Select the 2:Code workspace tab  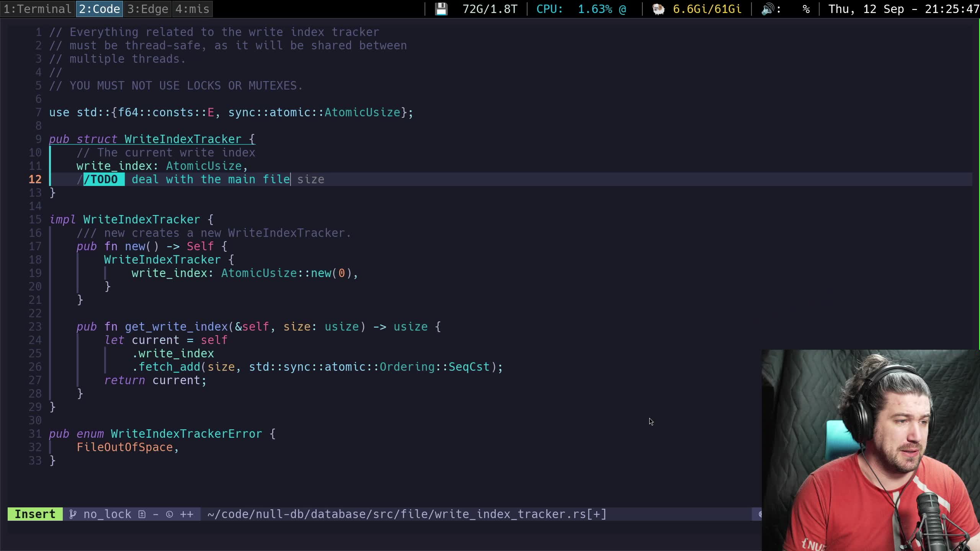click(x=100, y=9)
